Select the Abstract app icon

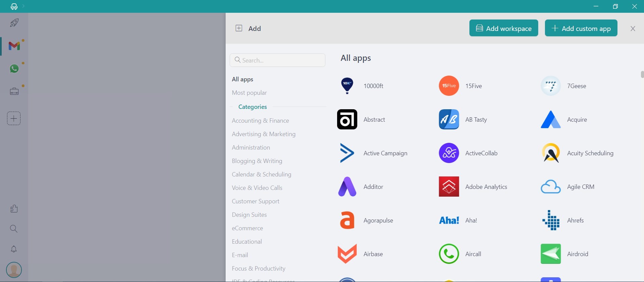click(347, 119)
